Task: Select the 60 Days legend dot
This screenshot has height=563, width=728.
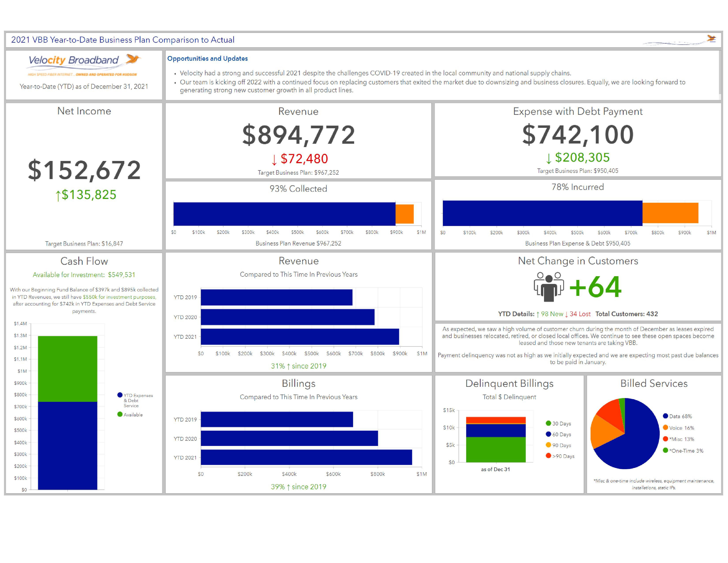Action: pos(548,434)
